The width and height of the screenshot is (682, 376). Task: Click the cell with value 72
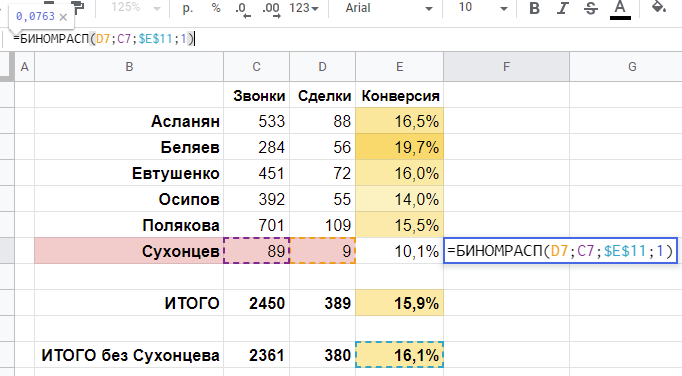coord(322,173)
